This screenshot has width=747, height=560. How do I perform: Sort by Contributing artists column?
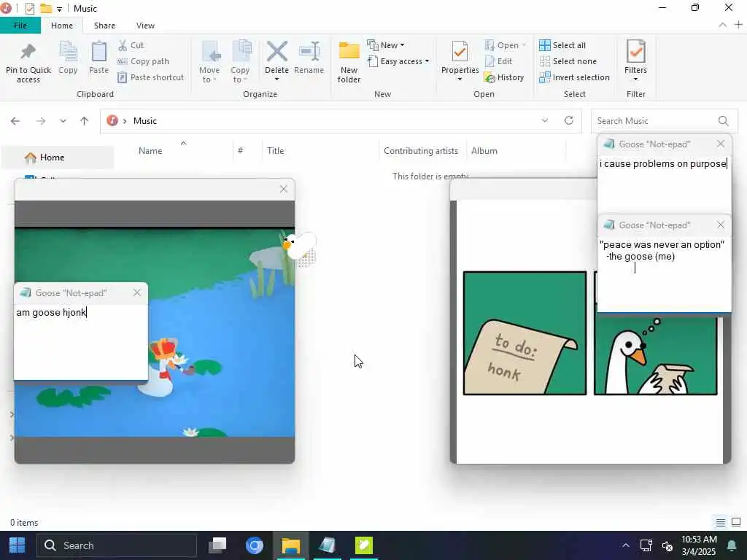coord(421,151)
